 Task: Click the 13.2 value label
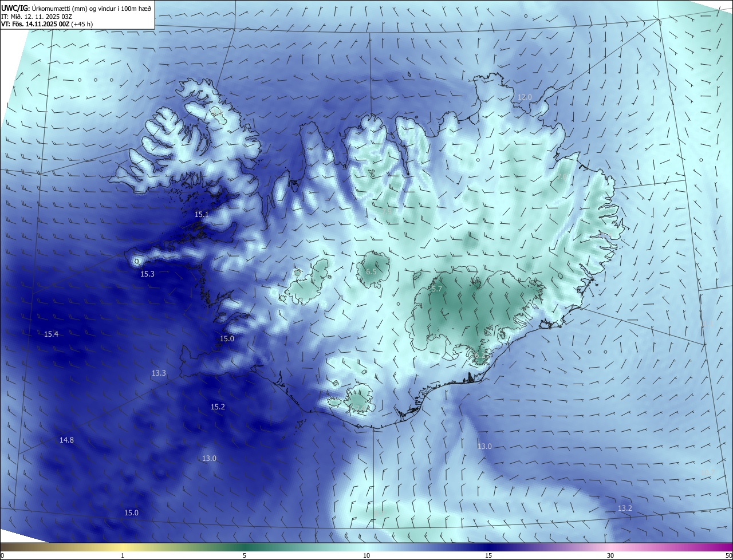pyautogui.click(x=625, y=508)
